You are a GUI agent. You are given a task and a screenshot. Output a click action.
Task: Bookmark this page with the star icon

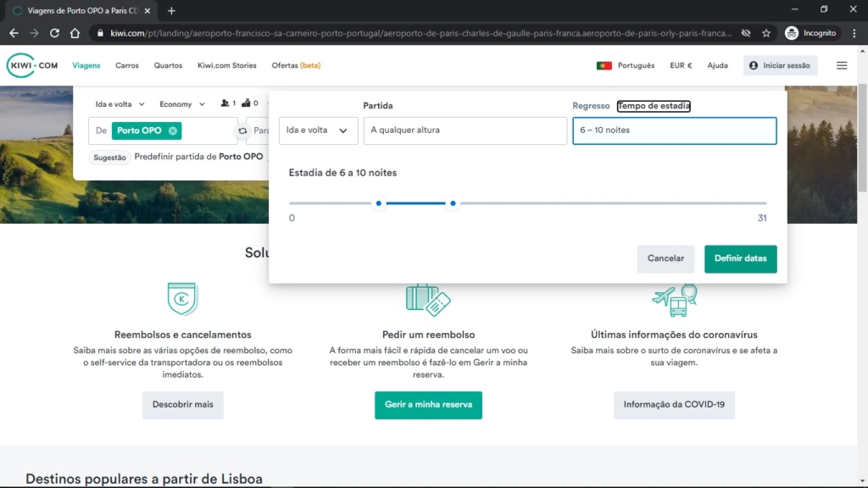766,33
